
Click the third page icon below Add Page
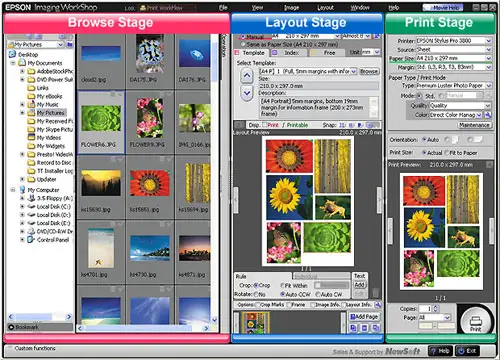[376, 328]
